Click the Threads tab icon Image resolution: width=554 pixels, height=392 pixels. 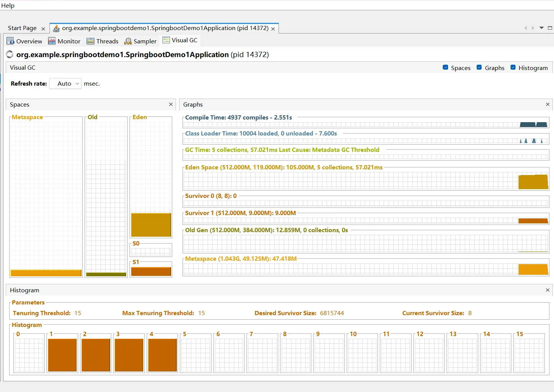click(x=90, y=41)
